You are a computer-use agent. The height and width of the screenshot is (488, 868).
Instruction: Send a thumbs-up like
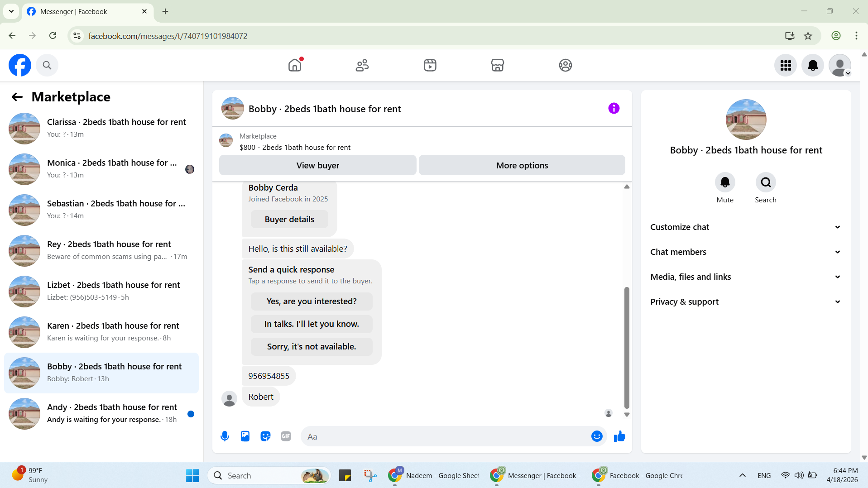click(619, 436)
